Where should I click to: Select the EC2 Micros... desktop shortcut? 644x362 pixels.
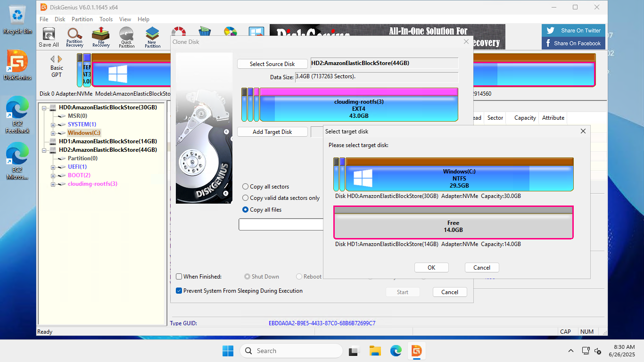17,162
